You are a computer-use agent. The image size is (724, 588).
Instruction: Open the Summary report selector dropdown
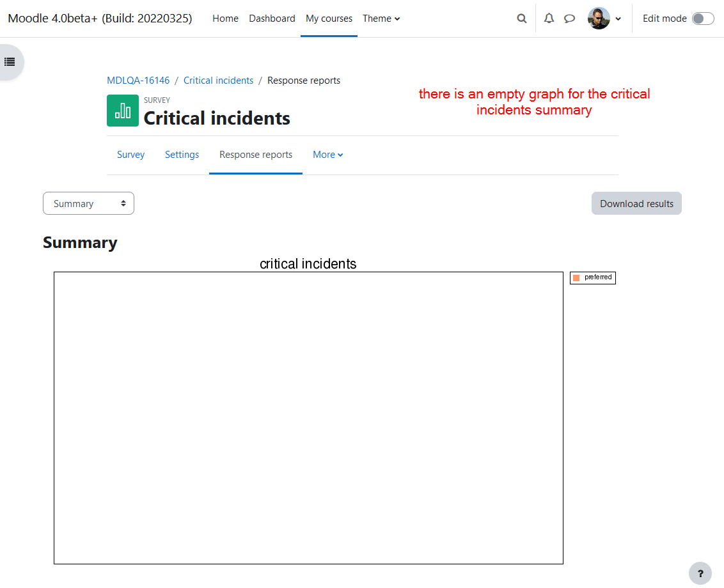point(89,203)
